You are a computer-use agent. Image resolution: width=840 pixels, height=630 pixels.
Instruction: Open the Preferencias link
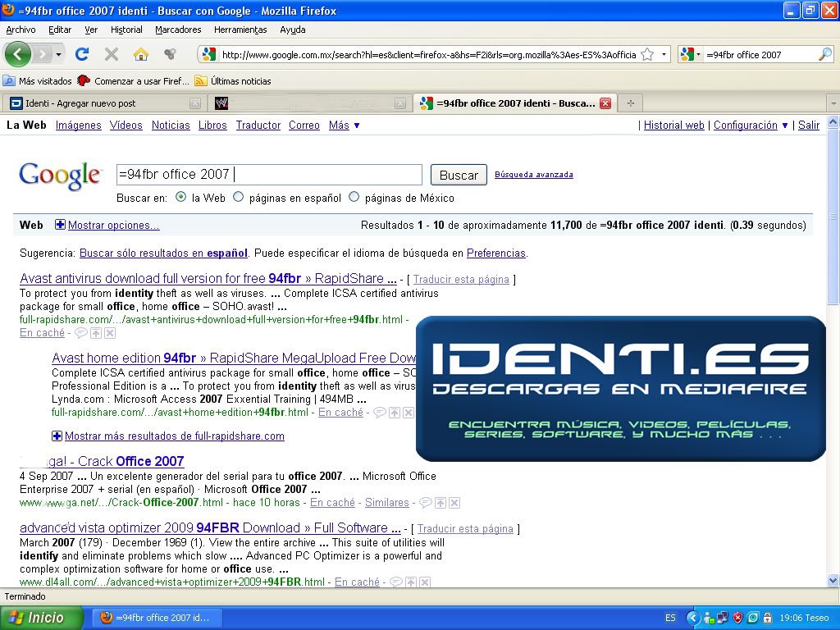(496, 253)
